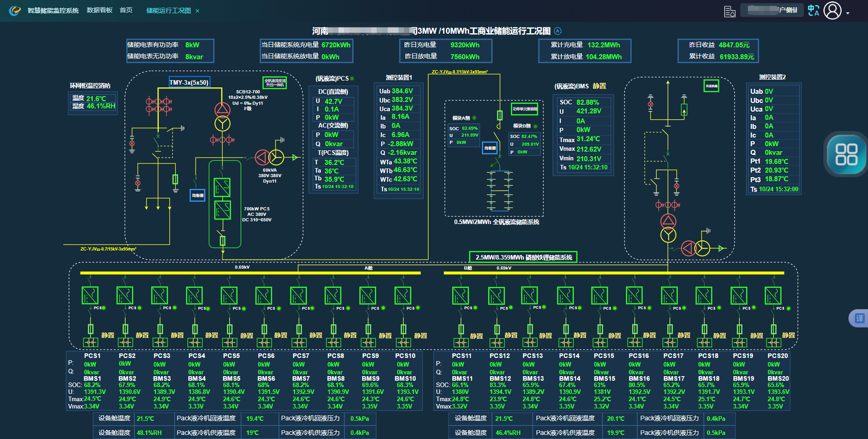Image resolution: width=868 pixels, height=439 pixels.
Task: Select the PCS20 converter icon
Action: pyautogui.click(x=773, y=296)
